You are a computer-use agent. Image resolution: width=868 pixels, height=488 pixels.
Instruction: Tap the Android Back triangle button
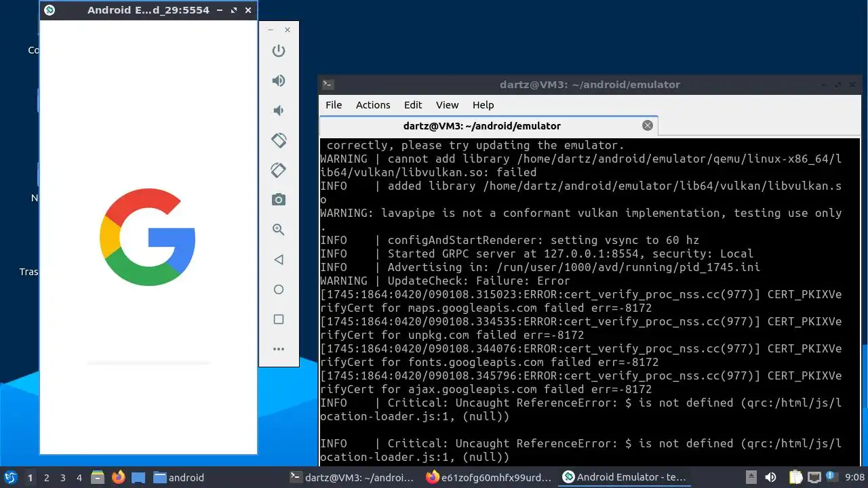(x=278, y=260)
